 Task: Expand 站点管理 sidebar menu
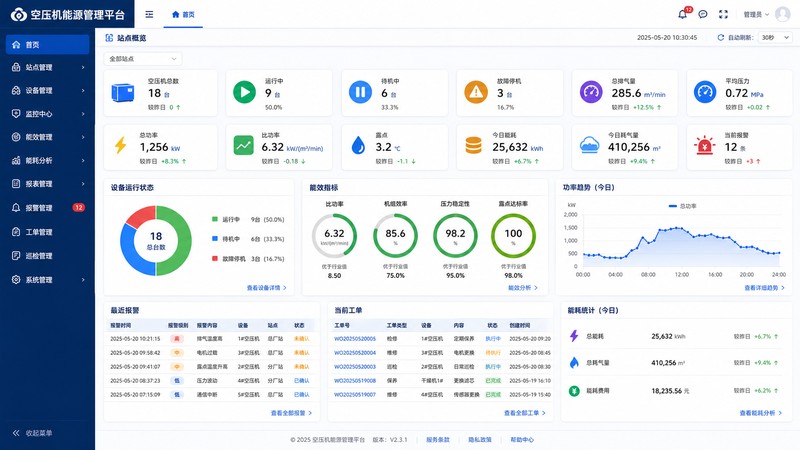pyautogui.click(x=47, y=67)
